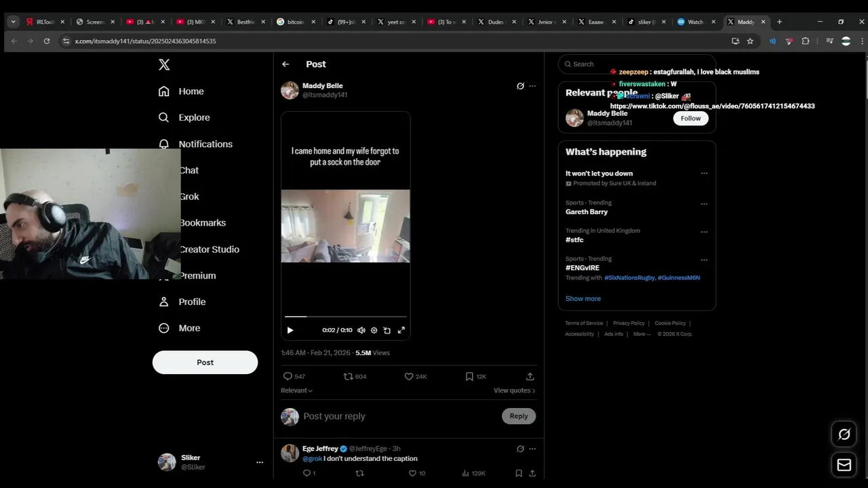Open the 5.5M Views count
The image size is (868, 488).
(x=372, y=353)
